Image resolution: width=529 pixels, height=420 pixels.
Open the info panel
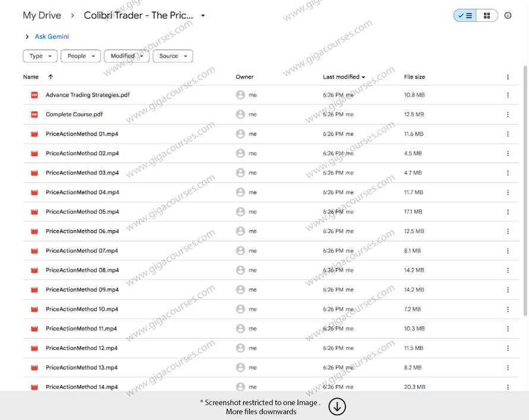508,15
